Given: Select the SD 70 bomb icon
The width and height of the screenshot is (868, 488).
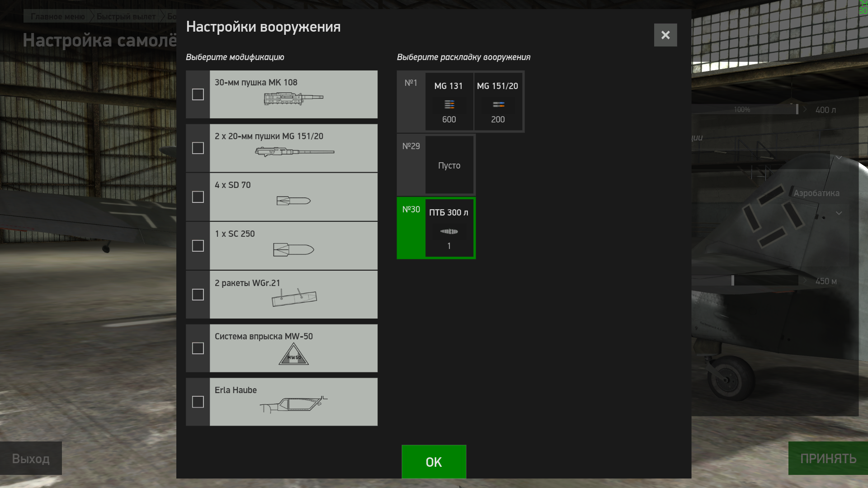Looking at the screenshot, I should [x=293, y=201].
